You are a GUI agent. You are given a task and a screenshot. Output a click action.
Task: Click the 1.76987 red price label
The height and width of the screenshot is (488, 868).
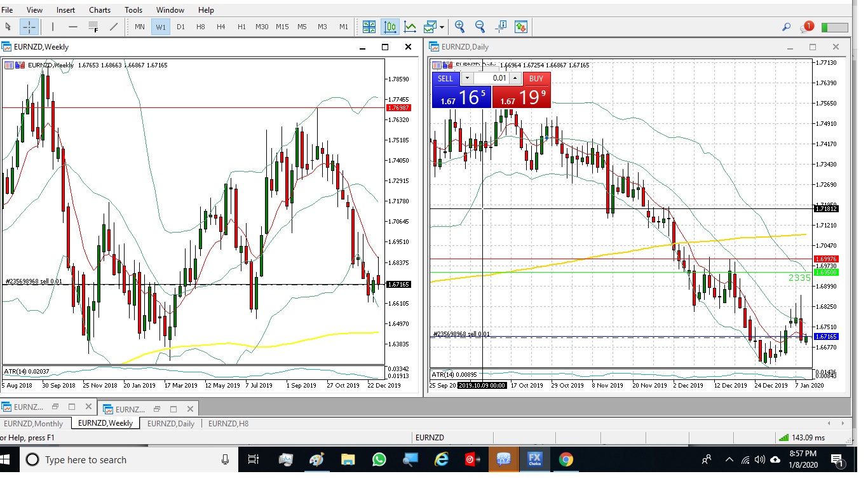tap(398, 108)
